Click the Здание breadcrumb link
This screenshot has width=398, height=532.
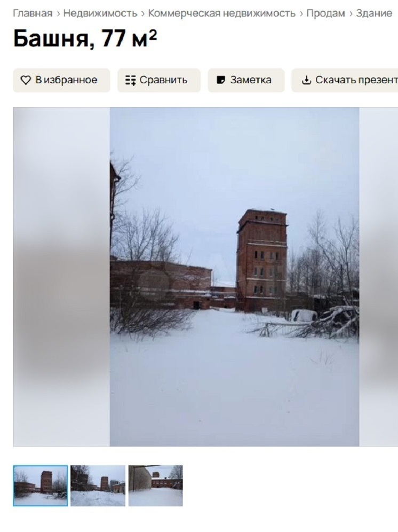click(x=374, y=13)
